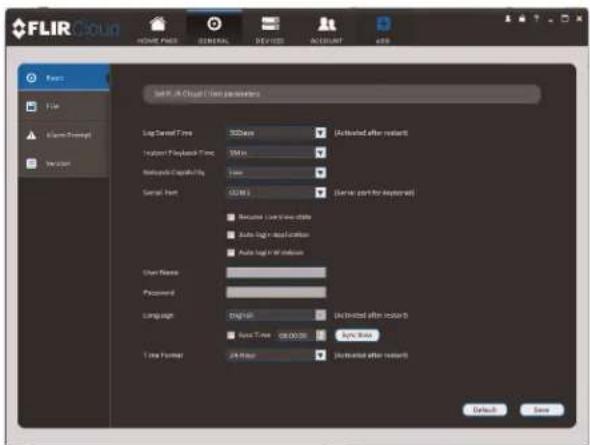Click the Save button
This screenshot has height=445, width=590.
[x=542, y=410]
